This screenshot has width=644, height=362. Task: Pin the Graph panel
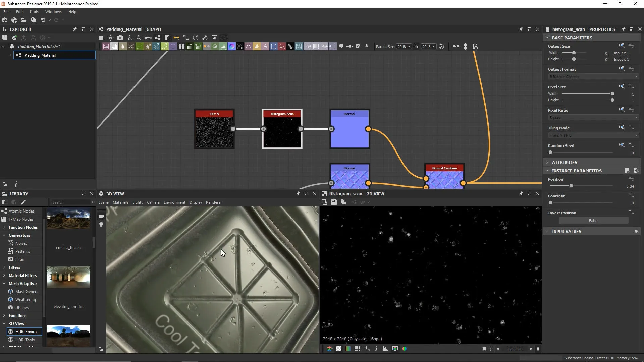[x=521, y=29]
